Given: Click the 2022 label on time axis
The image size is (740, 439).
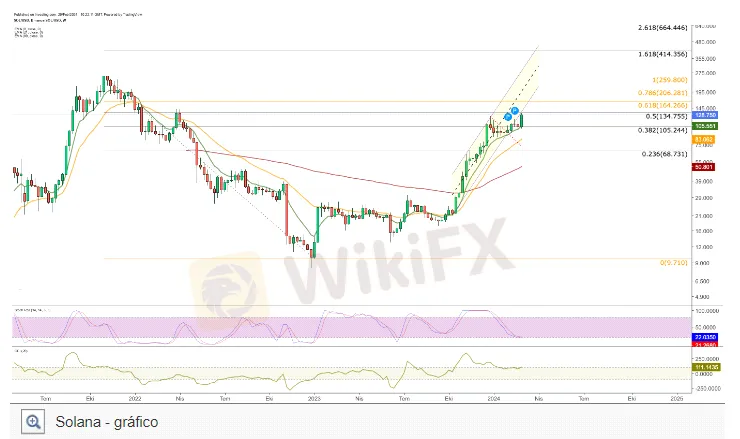Looking at the screenshot, I should tap(135, 398).
